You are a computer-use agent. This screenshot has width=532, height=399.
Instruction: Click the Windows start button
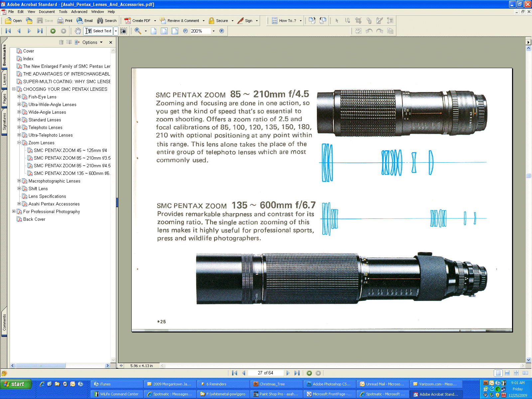[16, 384]
